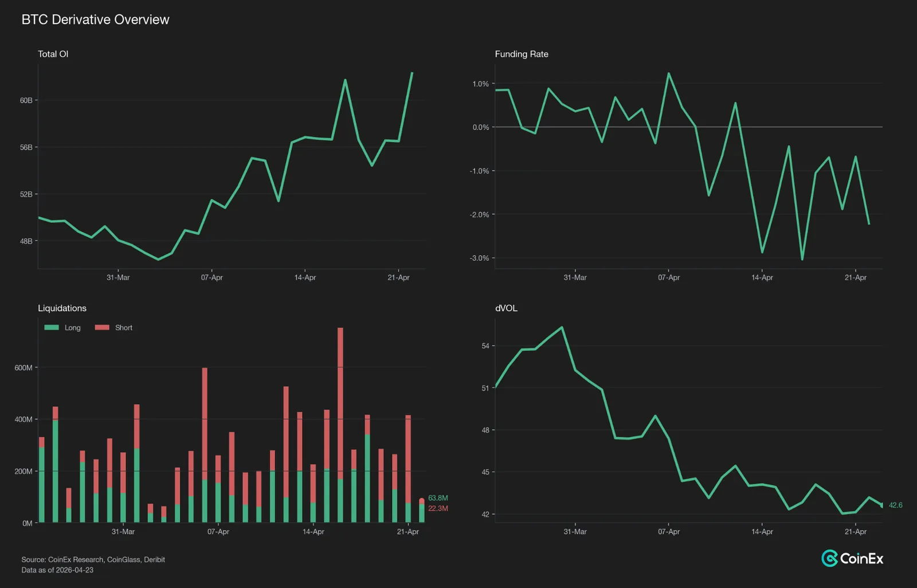Click the -3.0% Funding Rate axis label
This screenshot has height=588, width=917.
click(479, 258)
